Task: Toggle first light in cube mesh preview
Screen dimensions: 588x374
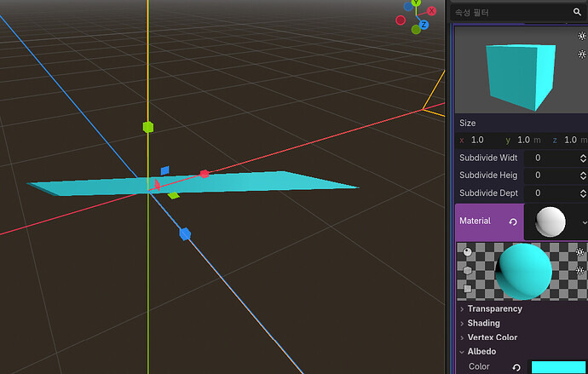Action: [582, 36]
